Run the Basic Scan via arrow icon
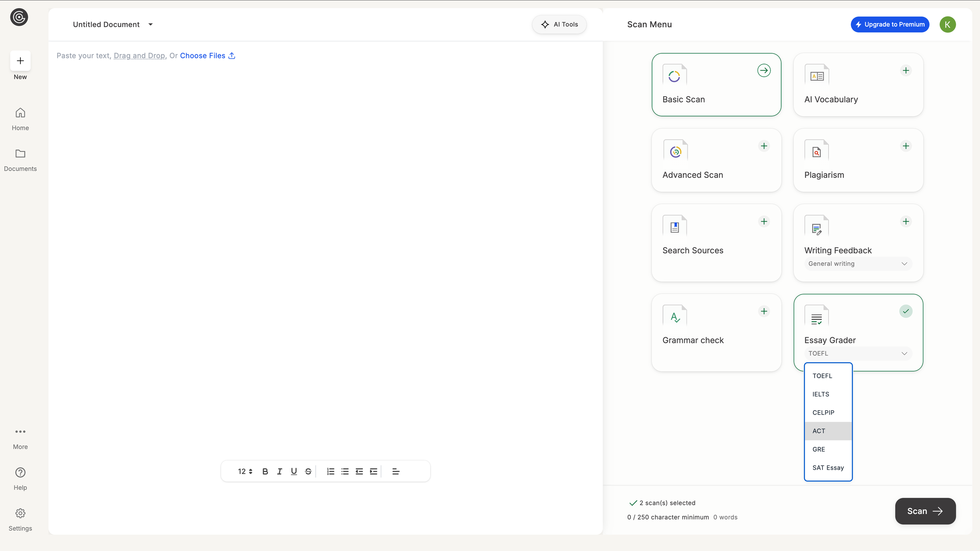Viewport: 980px width, 551px height. pyautogui.click(x=764, y=70)
